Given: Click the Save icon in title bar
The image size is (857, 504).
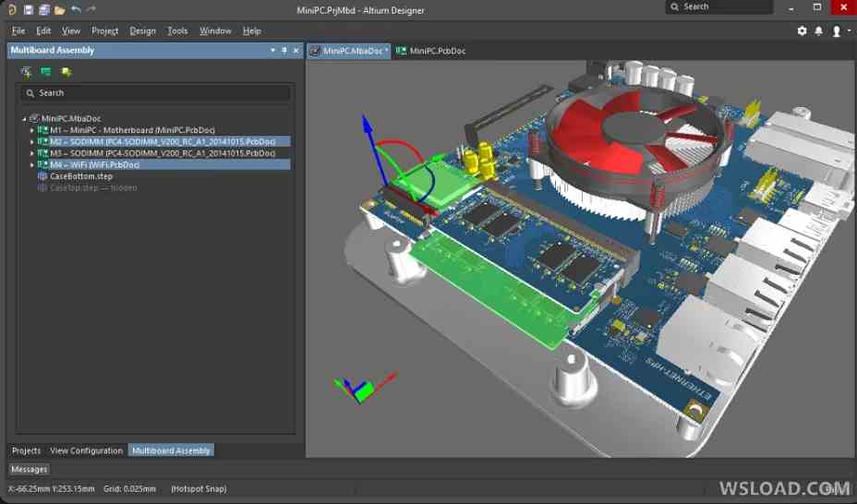Looking at the screenshot, I should [29, 10].
